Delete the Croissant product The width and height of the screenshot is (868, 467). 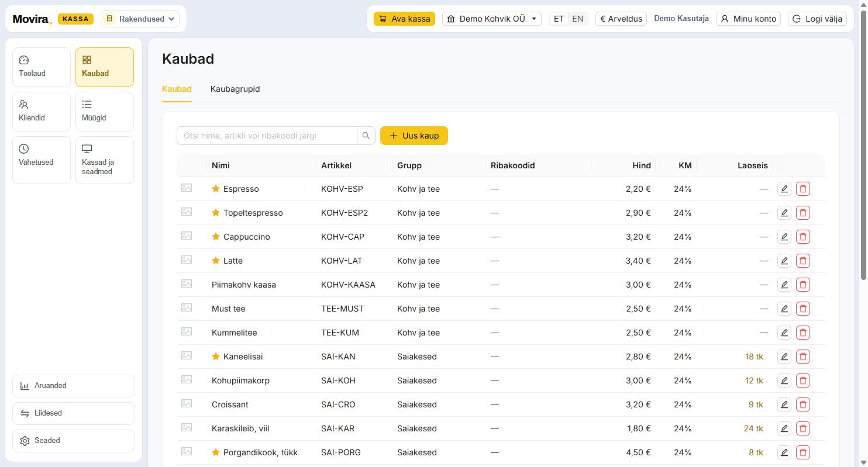803,404
